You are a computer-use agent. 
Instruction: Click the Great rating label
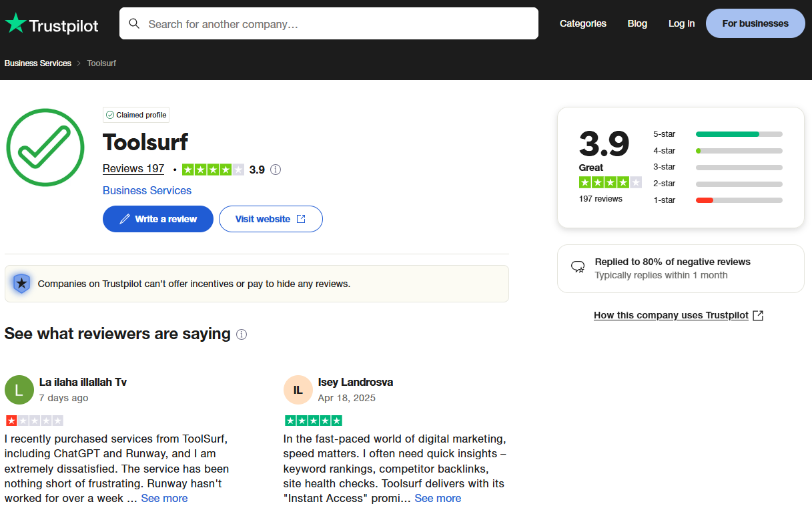pyautogui.click(x=591, y=168)
